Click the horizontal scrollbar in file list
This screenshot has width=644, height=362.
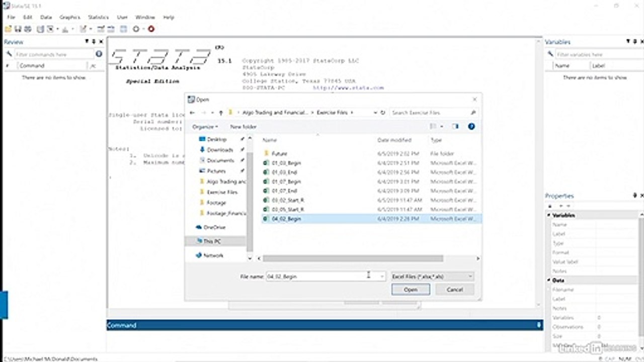pos(353,258)
